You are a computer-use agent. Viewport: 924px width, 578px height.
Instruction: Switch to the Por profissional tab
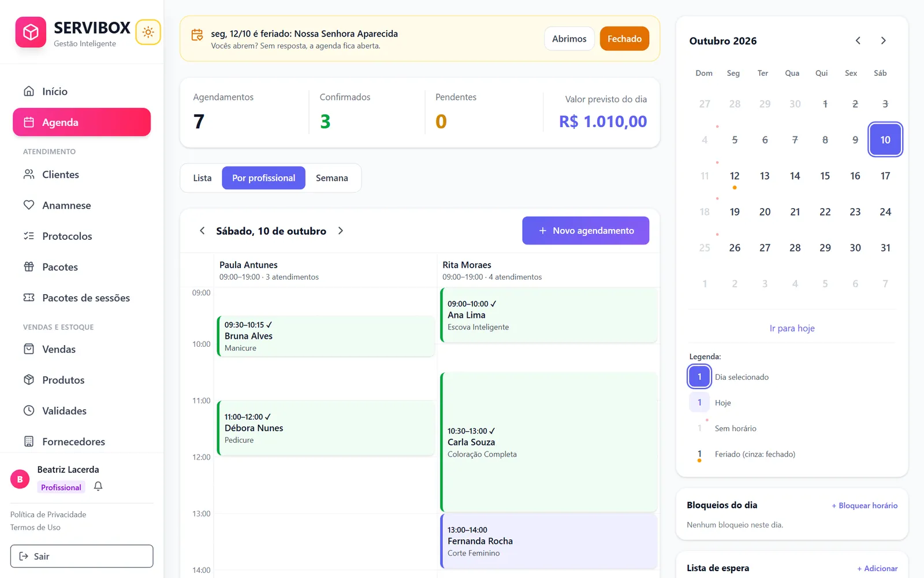pyautogui.click(x=263, y=178)
